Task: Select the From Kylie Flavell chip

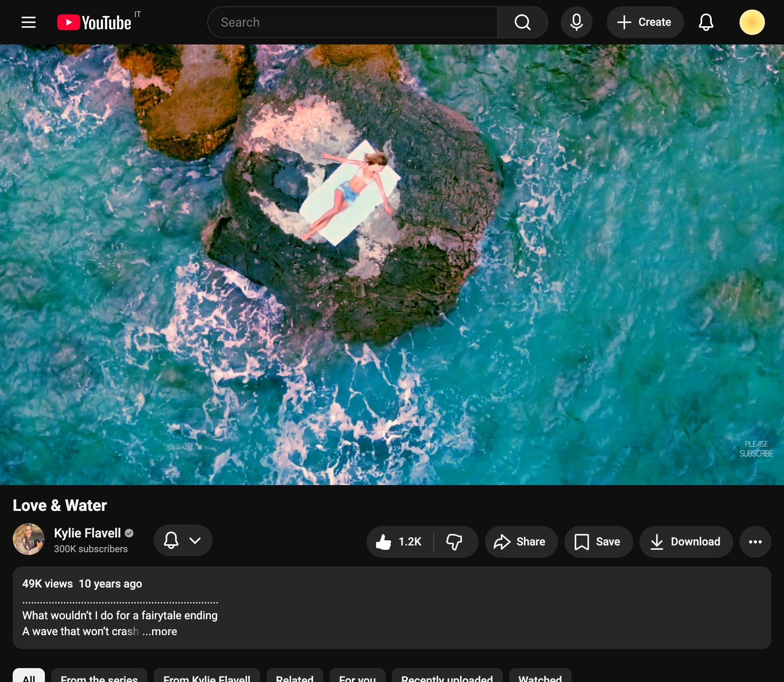Action: pos(207,676)
